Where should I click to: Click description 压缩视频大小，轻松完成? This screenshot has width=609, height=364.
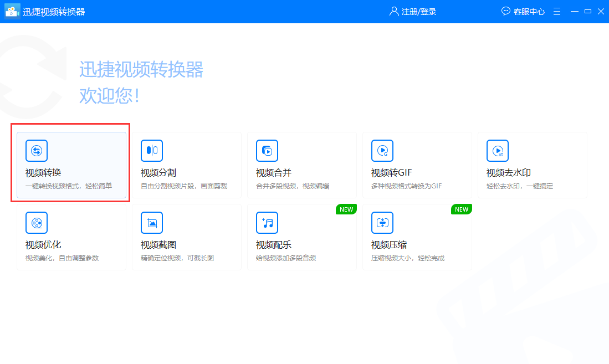tap(408, 258)
